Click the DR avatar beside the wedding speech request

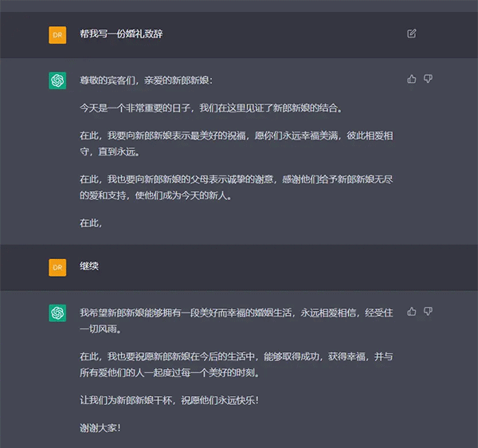click(x=57, y=35)
